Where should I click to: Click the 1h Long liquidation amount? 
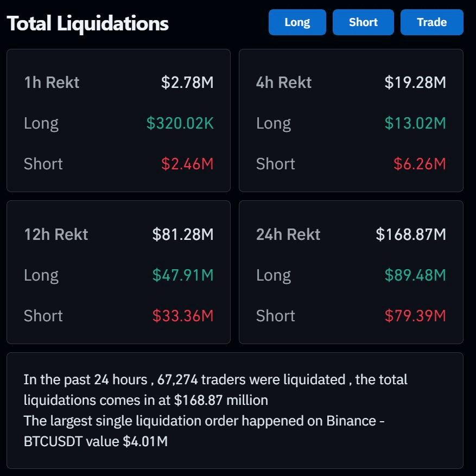[x=180, y=123]
